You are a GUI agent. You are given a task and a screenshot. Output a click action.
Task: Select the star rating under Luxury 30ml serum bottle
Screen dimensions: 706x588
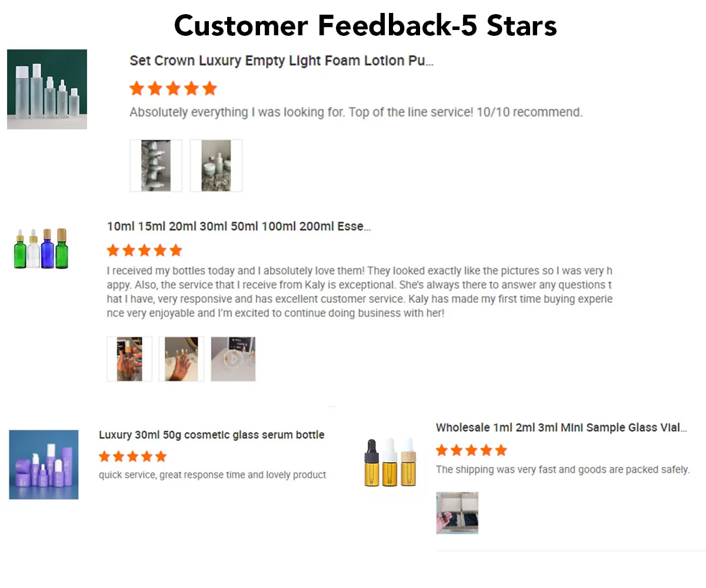(x=133, y=456)
